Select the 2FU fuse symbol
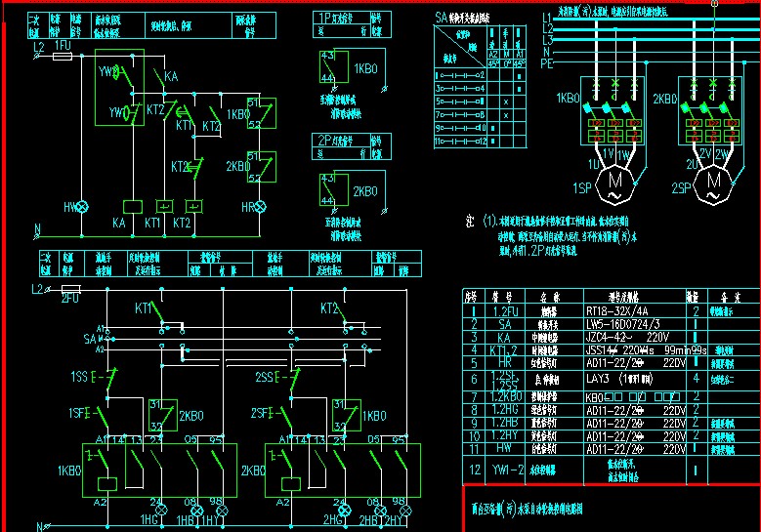 click(x=69, y=290)
